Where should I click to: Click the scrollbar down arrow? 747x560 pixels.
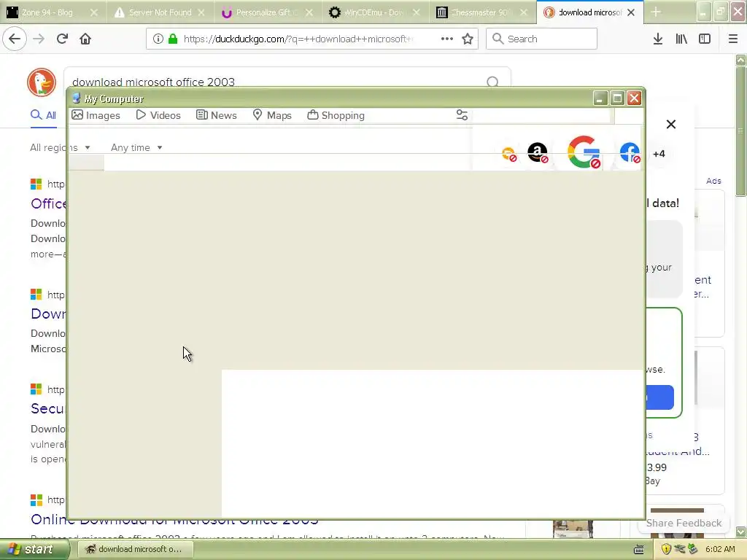(x=740, y=531)
